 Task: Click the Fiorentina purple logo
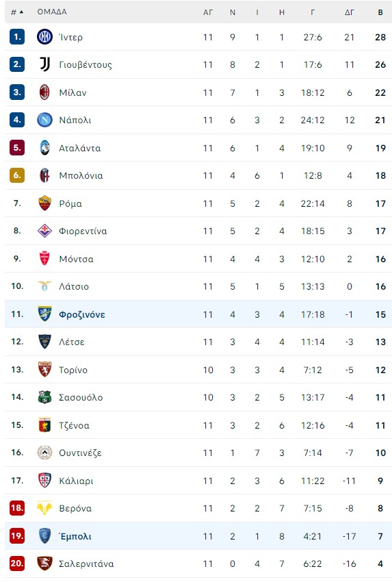(44, 231)
